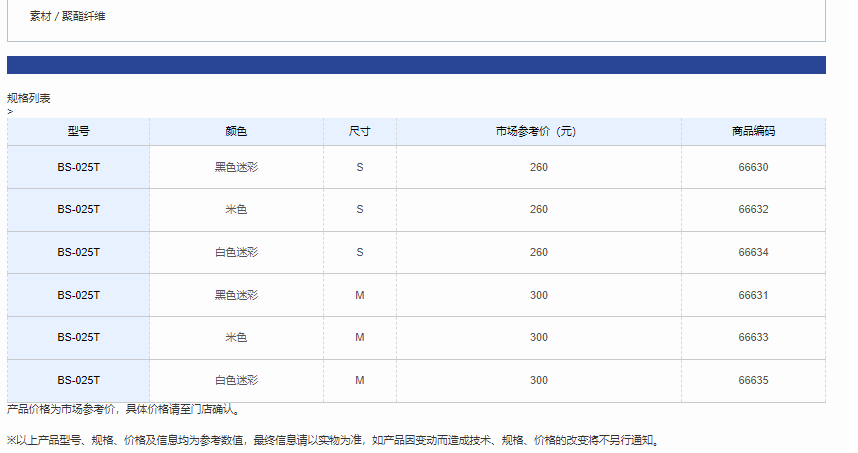Image resolution: width=858 pixels, height=453 pixels.
Task: Select product code 66631
Action: pos(753,295)
